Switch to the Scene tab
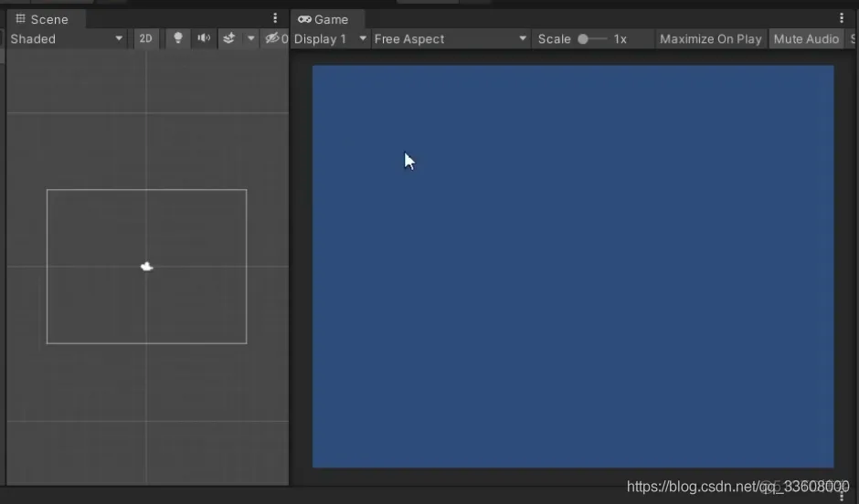This screenshot has width=859, height=504. point(46,19)
